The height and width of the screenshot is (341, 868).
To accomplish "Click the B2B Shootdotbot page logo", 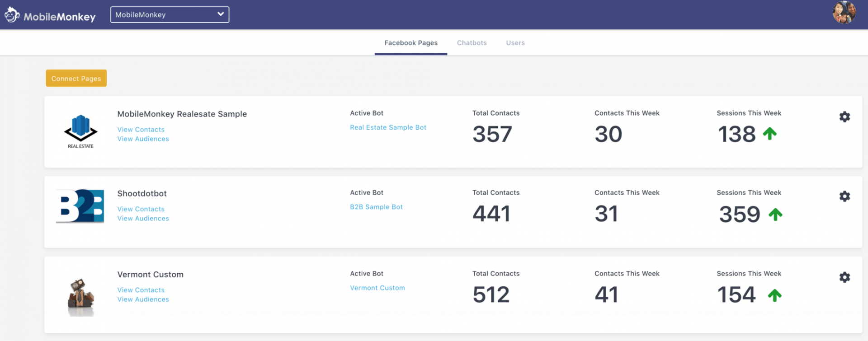I will (80, 206).
